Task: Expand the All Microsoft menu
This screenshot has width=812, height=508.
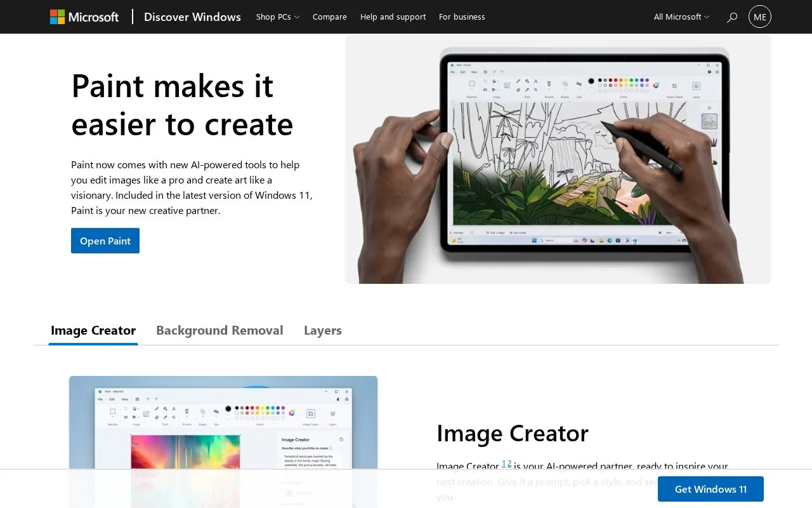Action: (x=682, y=17)
